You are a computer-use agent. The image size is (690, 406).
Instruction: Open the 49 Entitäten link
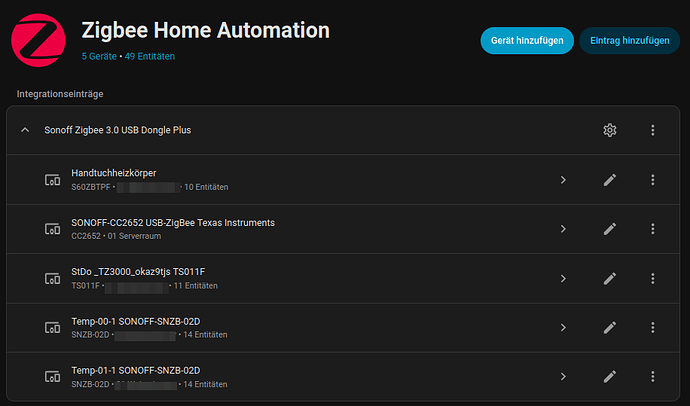[148, 57]
